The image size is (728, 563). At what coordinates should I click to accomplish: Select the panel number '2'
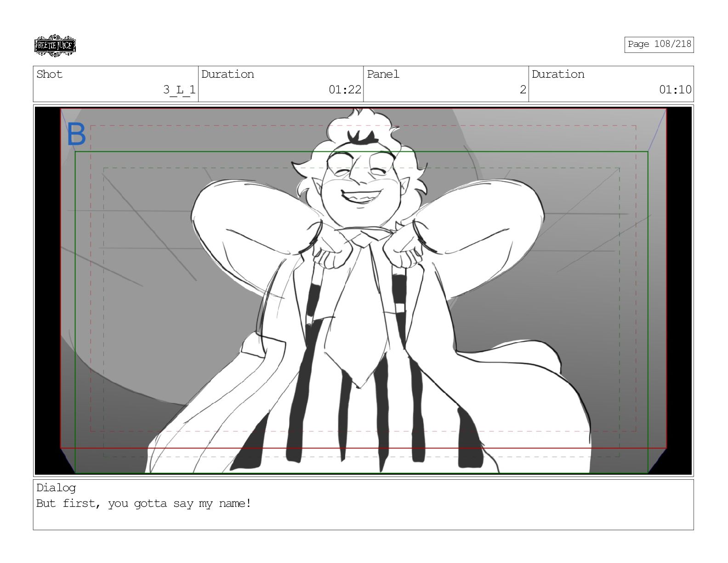click(x=523, y=89)
